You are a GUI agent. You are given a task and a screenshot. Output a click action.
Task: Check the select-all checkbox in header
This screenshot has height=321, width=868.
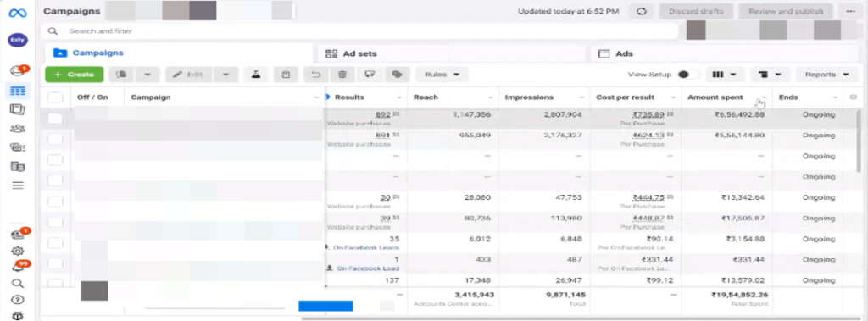click(x=55, y=97)
